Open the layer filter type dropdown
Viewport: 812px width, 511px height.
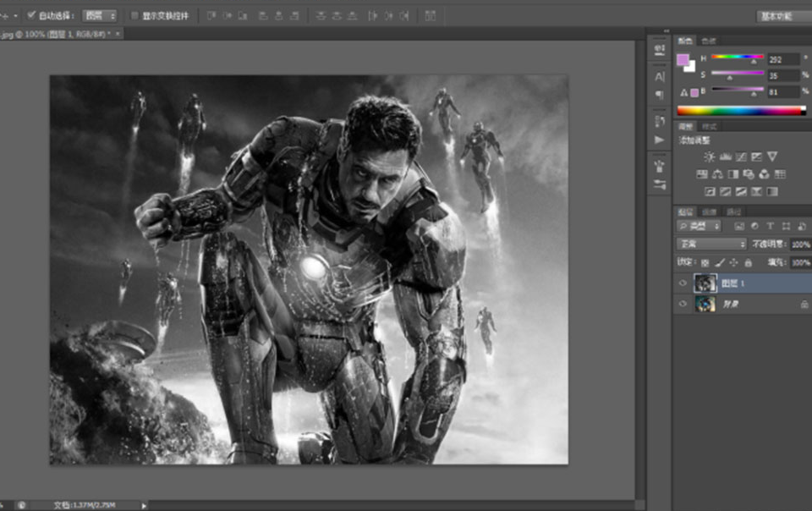tap(700, 227)
